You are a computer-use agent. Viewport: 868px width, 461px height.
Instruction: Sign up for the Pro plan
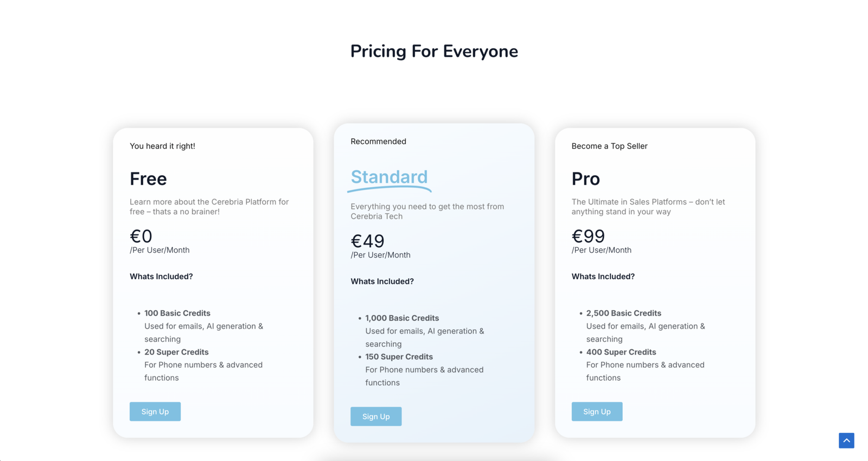click(597, 412)
